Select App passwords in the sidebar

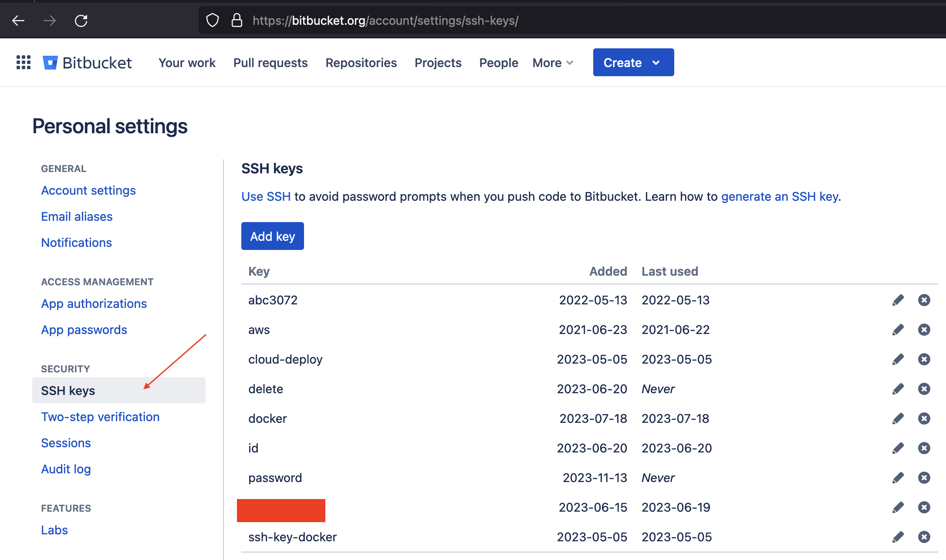[x=84, y=330]
